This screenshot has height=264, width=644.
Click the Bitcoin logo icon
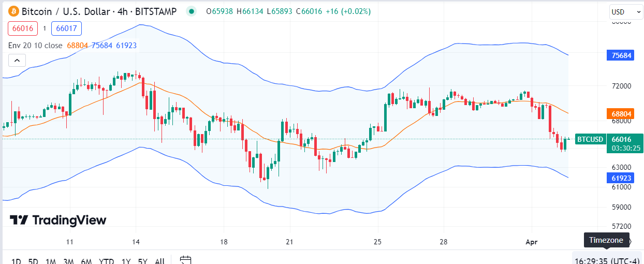(x=14, y=11)
